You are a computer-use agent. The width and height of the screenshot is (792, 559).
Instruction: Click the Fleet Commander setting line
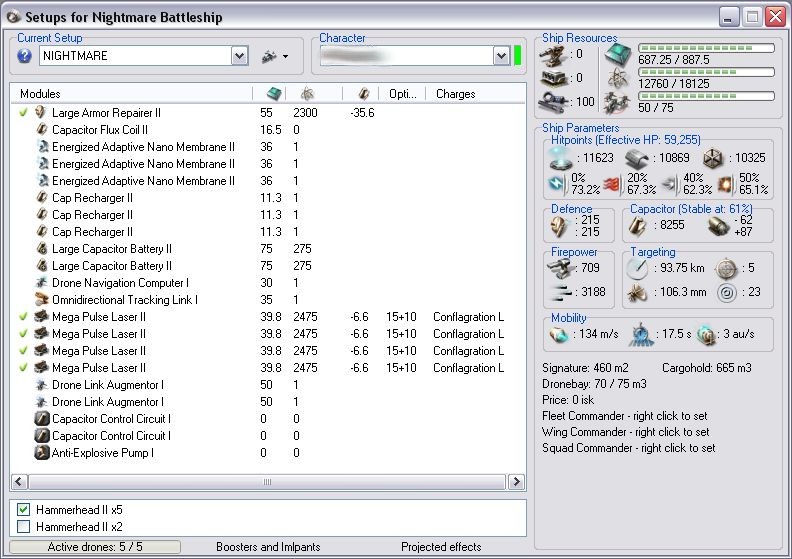pyautogui.click(x=626, y=416)
